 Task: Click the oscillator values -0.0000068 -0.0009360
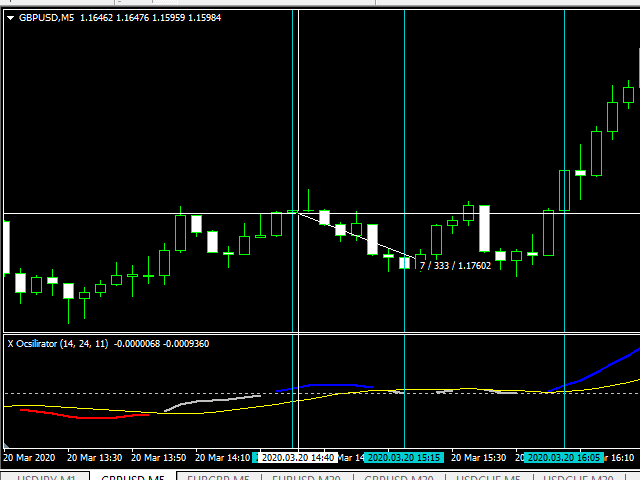point(162,344)
